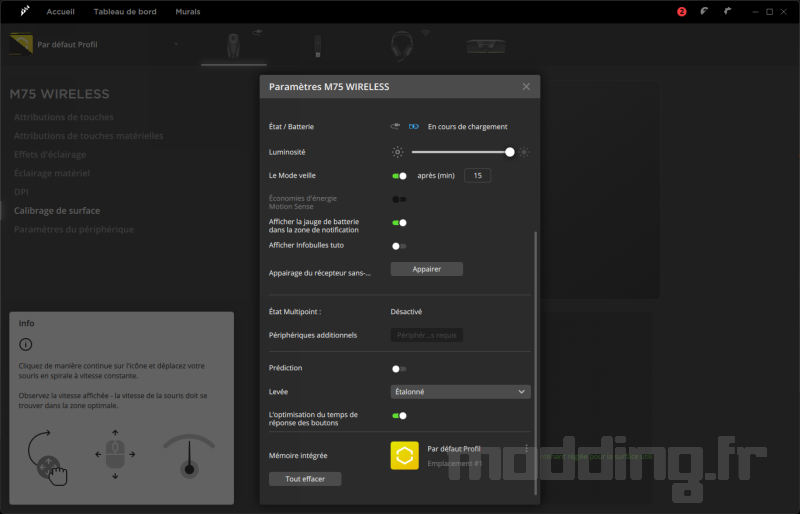This screenshot has height=514, width=800.
Task: Click the sleep mode minutes field
Action: point(478,176)
